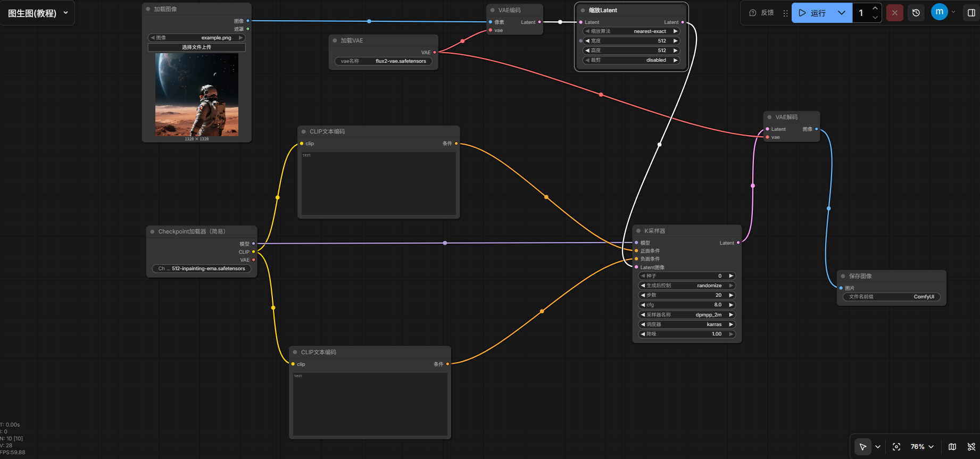
Task: Click the 选择文件上传 upload button
Action: (196, 47)
